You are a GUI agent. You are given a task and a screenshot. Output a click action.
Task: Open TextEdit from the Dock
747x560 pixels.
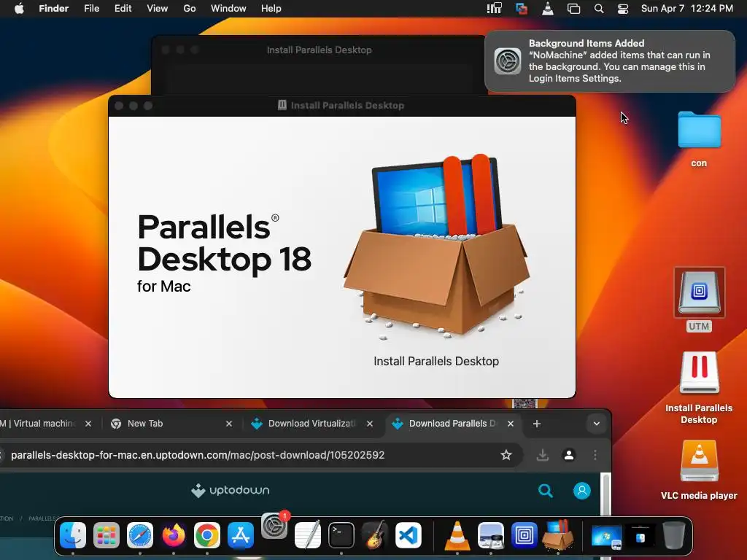pyautogui.click(x=308, y=535)
